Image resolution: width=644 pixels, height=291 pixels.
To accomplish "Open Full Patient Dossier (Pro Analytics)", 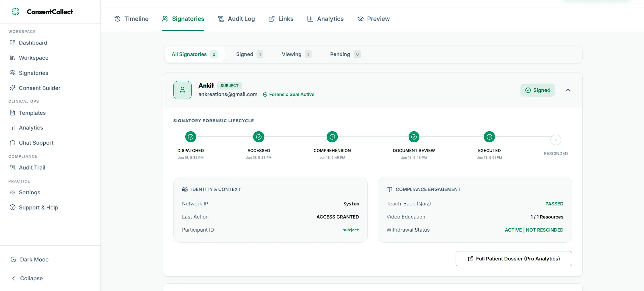I will tap(514, 259).
